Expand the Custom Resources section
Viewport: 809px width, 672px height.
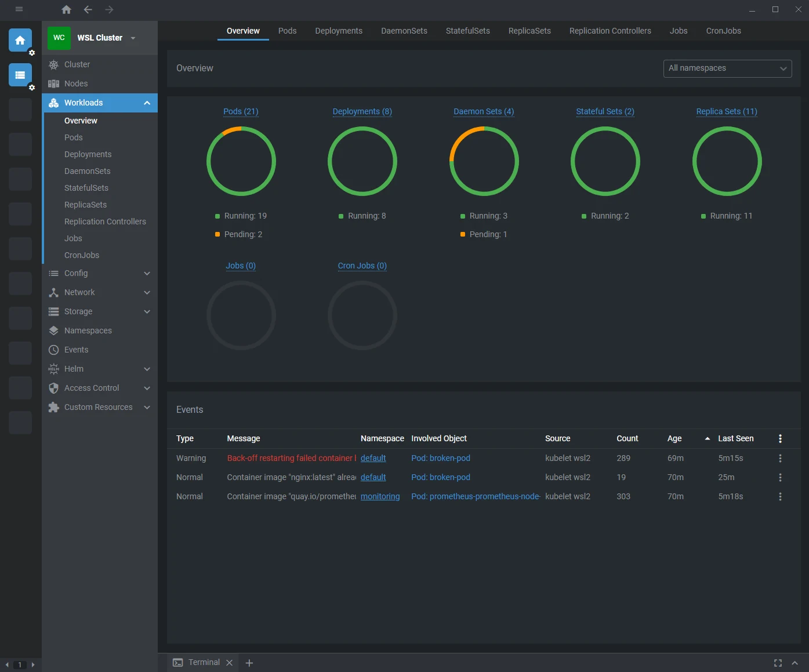coord(147,407)
